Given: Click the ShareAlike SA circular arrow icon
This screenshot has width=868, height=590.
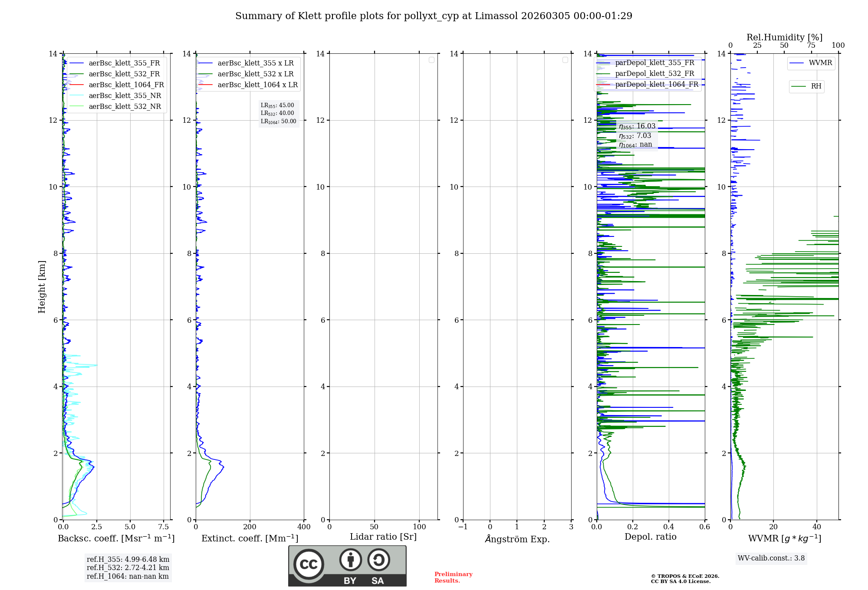Looking at the screenshot, I should 378,560.
